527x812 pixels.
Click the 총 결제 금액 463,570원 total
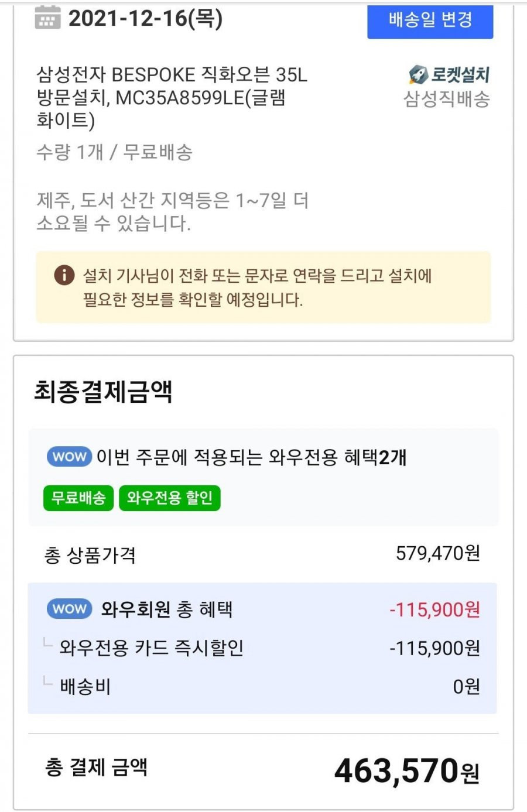(x=262, y=769)
